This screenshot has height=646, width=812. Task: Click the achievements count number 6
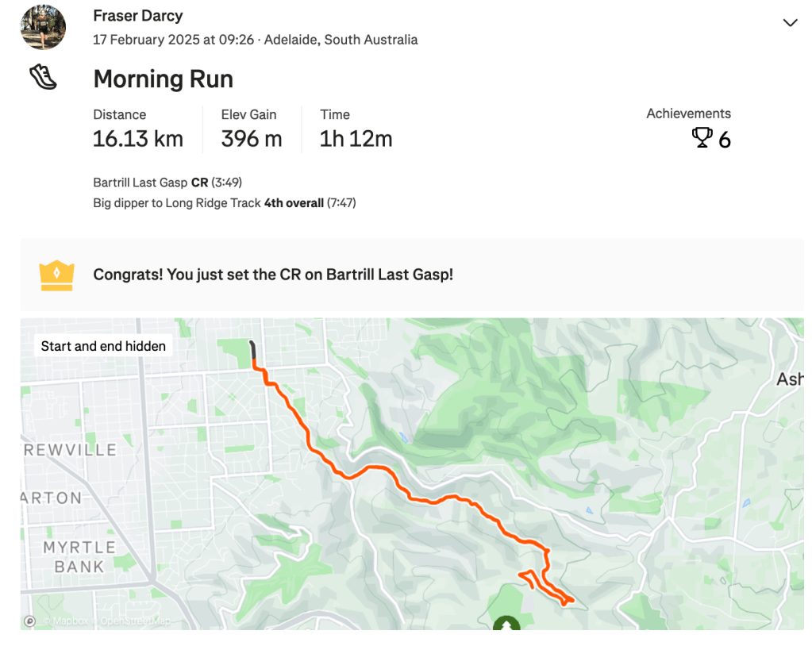click(724, 140)
